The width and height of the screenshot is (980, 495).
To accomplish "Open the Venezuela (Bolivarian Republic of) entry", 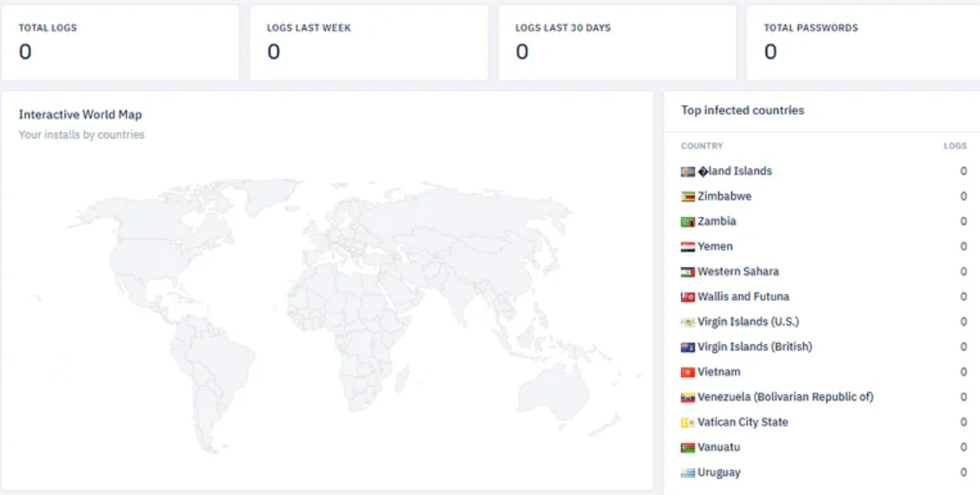I will click(785, 397).
